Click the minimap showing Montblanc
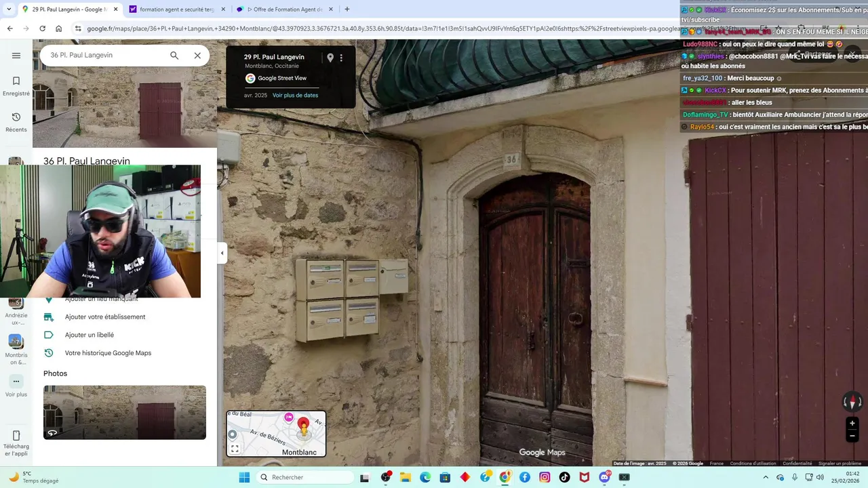 (276, 434)
